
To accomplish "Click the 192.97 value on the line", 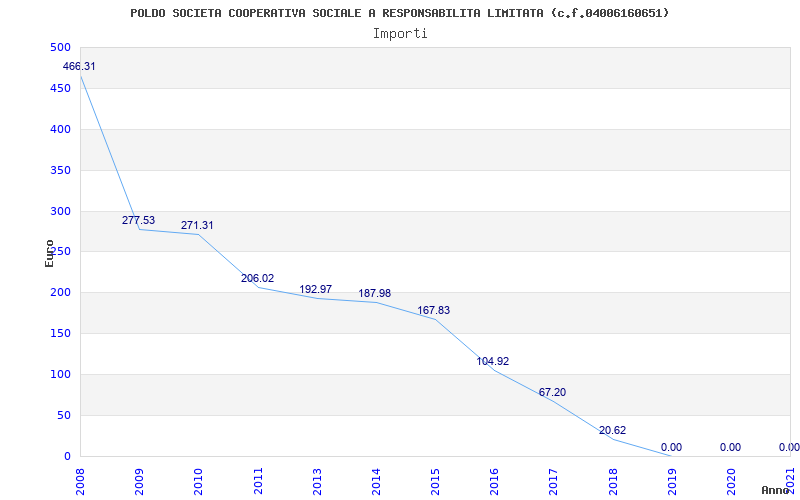I will [x=316, y=289].
